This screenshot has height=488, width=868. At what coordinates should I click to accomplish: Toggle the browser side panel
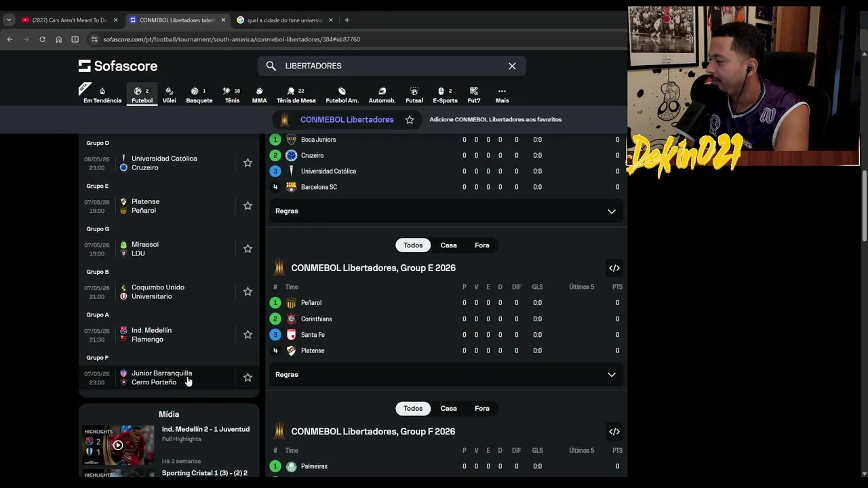point(75,39)
